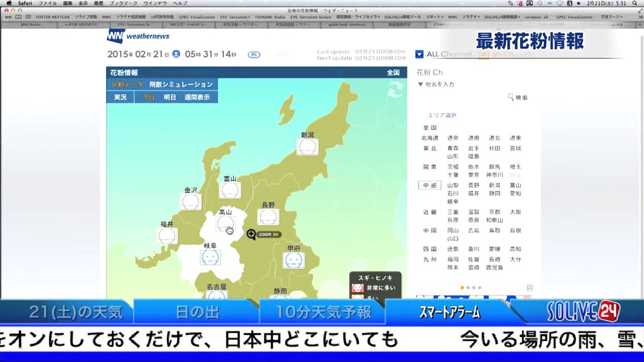The width and height of the screenshot is (644, 362).
Task: Click the Kanazawa (金沢) pollen face icon
Action: click(x=191, y=202)
